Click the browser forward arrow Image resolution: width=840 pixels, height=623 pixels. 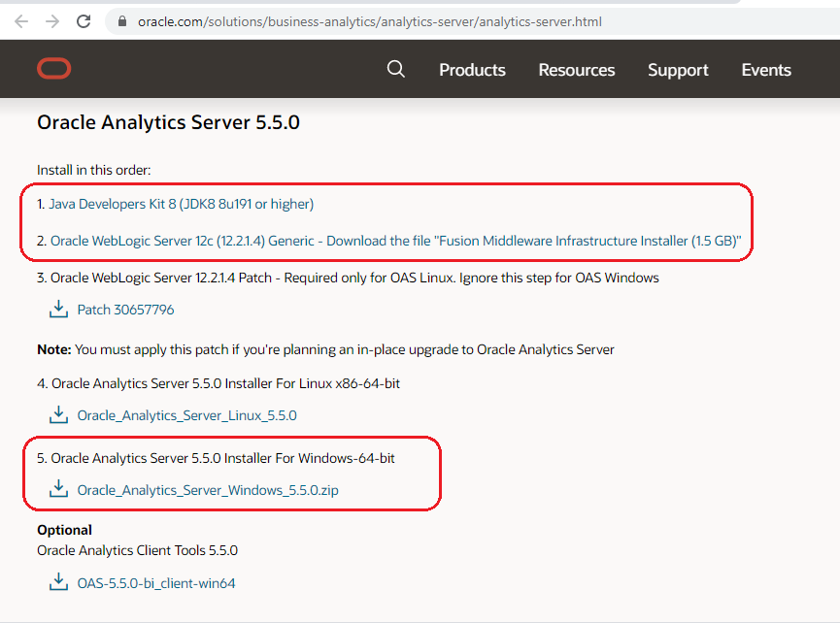coord(50,19)
